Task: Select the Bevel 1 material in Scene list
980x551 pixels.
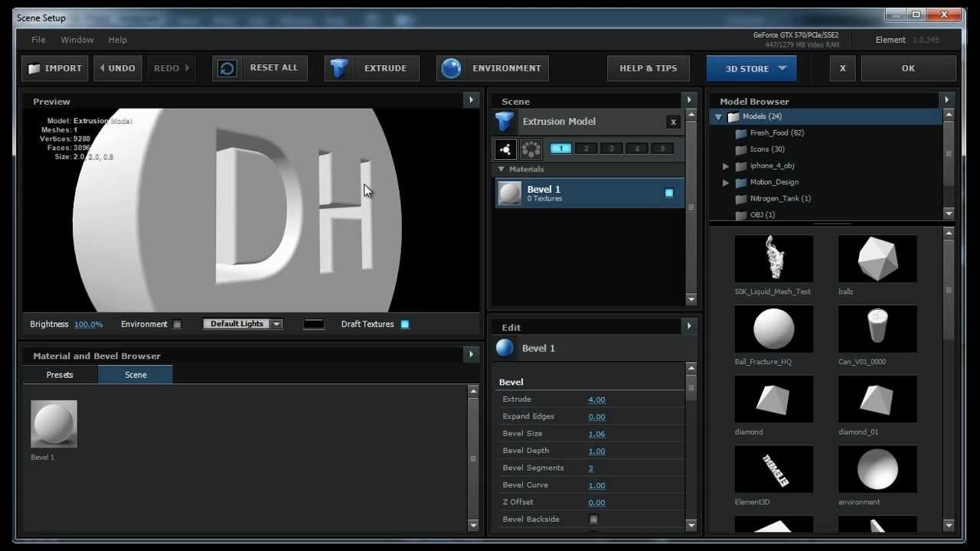Action: pyautogui.click(x=588, y=194)
